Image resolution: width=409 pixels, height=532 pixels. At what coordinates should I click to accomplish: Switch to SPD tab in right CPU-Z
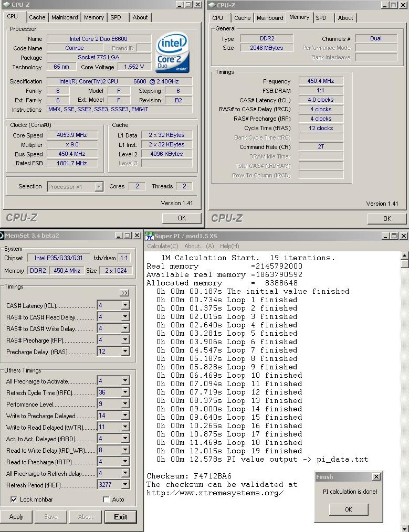click(x=321, y=18)
